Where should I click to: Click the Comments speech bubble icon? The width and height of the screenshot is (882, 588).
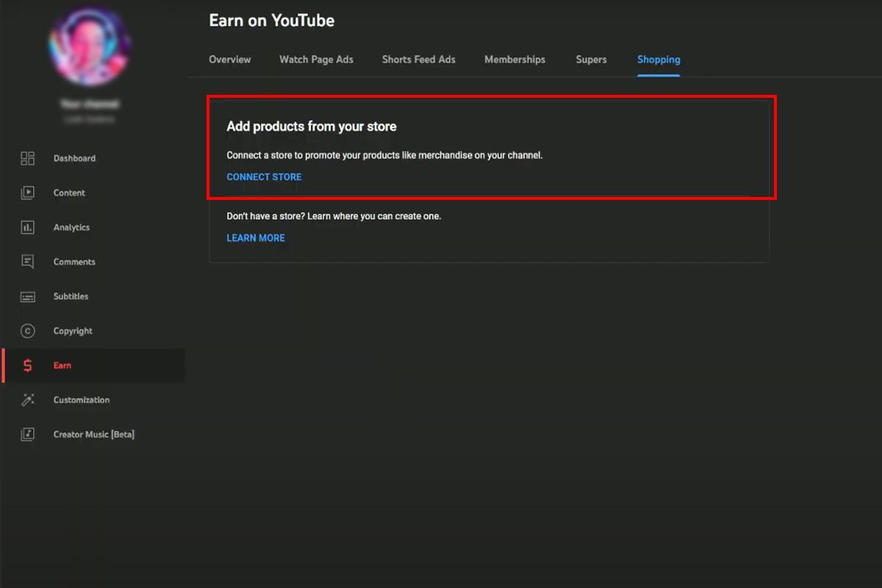tap(27, 262)
